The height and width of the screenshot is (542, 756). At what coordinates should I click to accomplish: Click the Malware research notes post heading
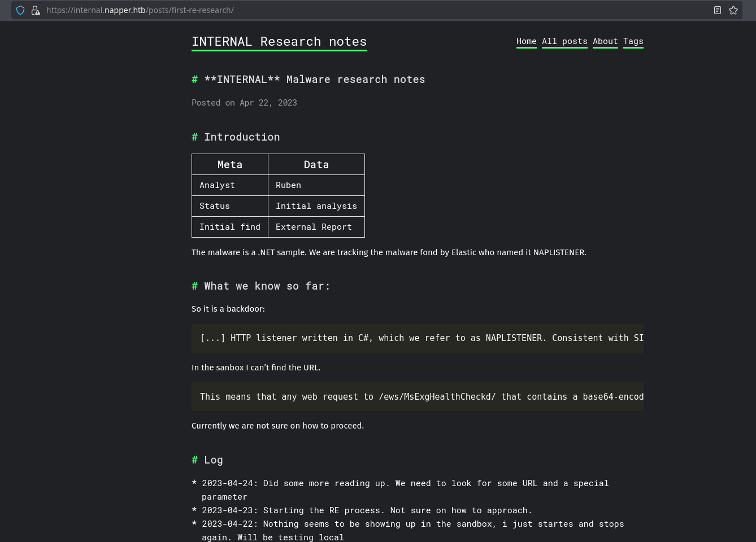coord(309,80)
